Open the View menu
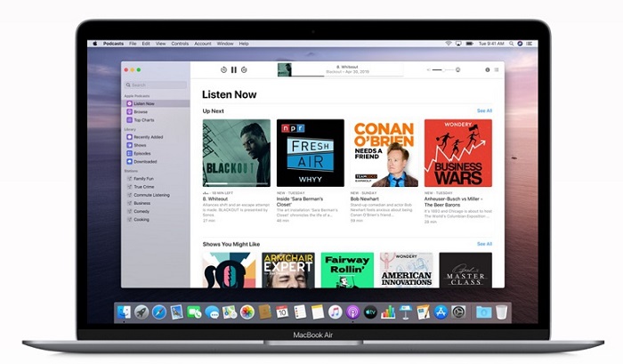 (160, 44)
